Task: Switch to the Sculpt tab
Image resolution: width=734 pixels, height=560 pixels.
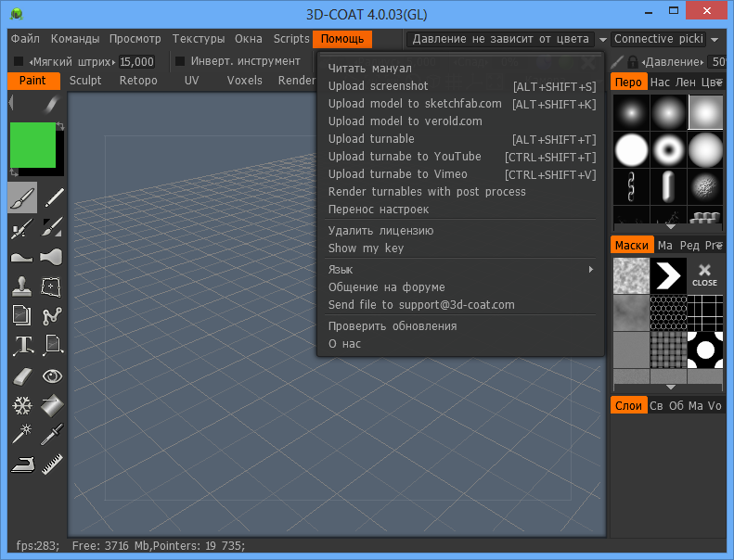Action: tap(85, 81)
